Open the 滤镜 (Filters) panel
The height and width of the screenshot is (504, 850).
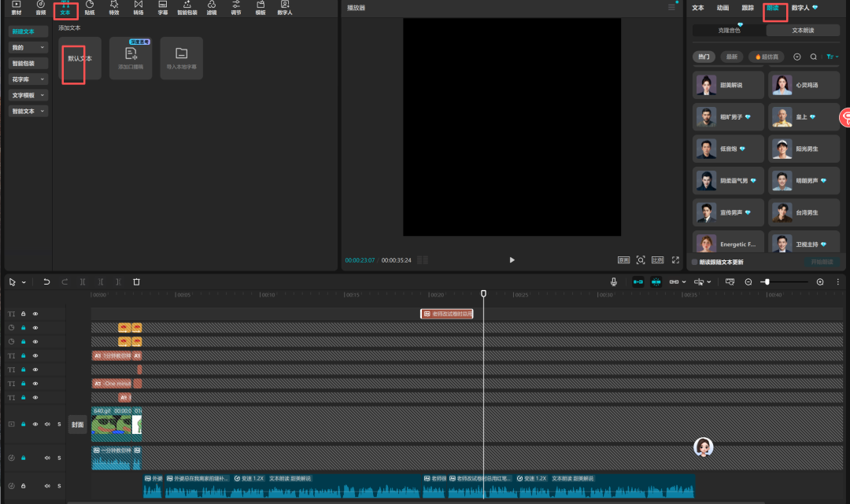[212, 8]
